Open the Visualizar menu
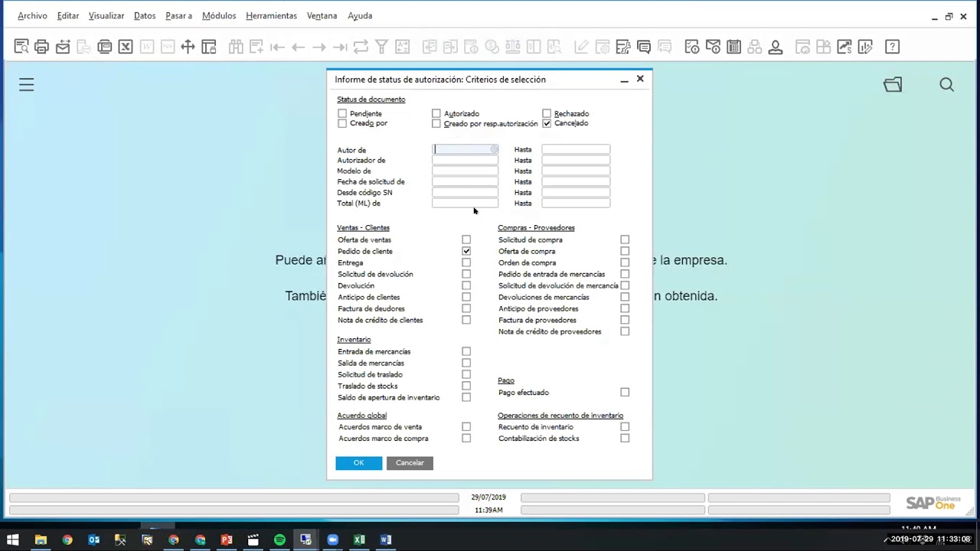 point(106,15)
